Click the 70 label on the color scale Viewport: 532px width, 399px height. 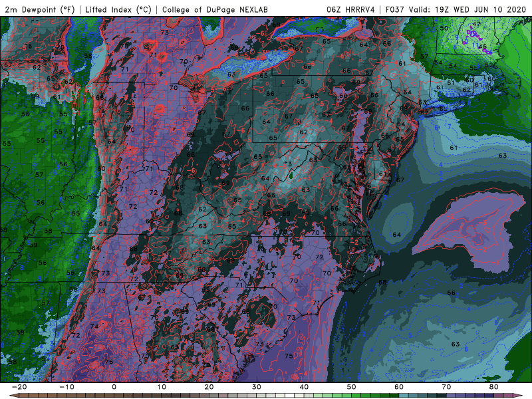coord(446,387)
